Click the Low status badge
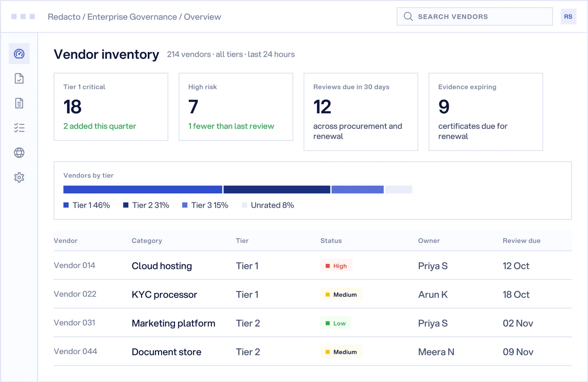588x382 pixels. (336, 323)
